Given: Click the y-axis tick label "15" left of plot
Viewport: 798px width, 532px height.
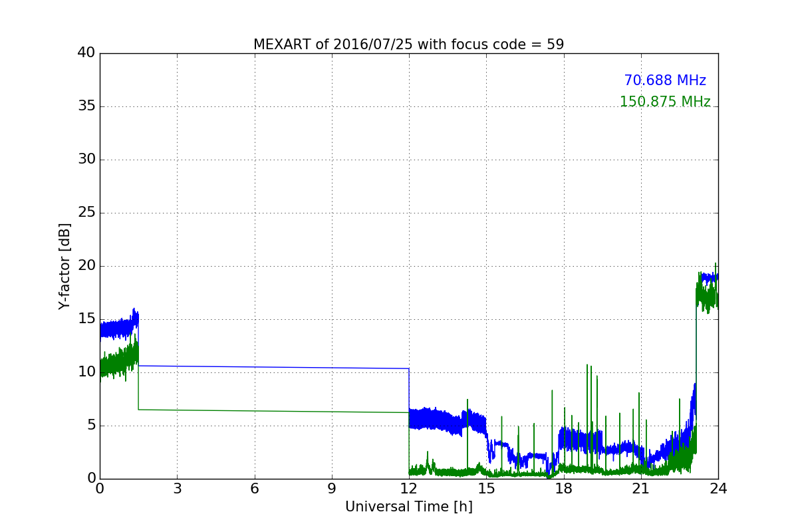Looking at the screenshot, I should (86, 319).
